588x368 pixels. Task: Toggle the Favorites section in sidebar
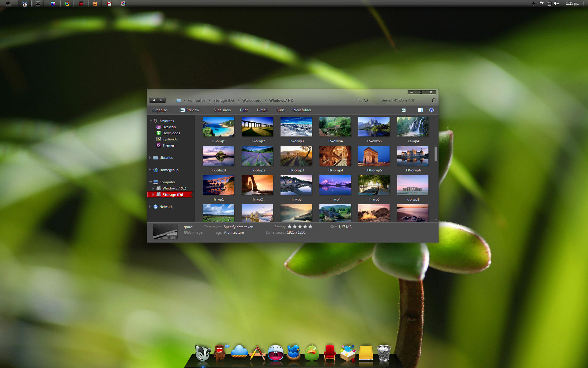pyautogui.click(x=151, y=120)
